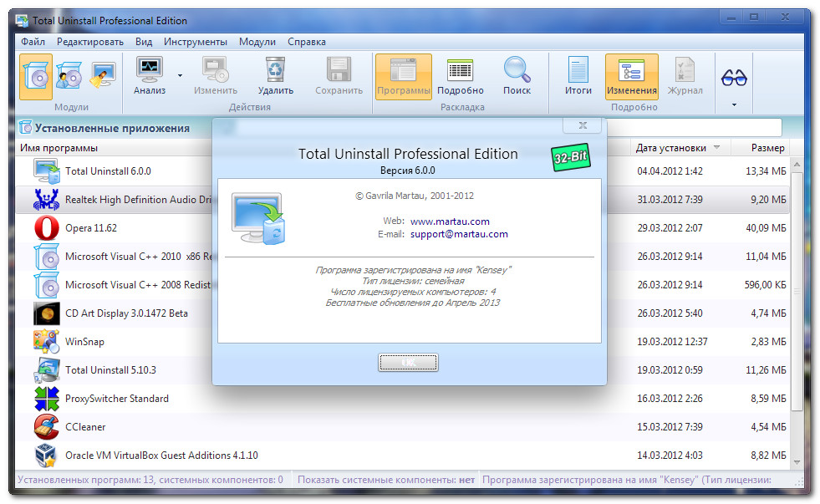The height and width of the screenshot is (504, 820).
Task: Click the list scrollbar up arrow
Action: point(797,164)
